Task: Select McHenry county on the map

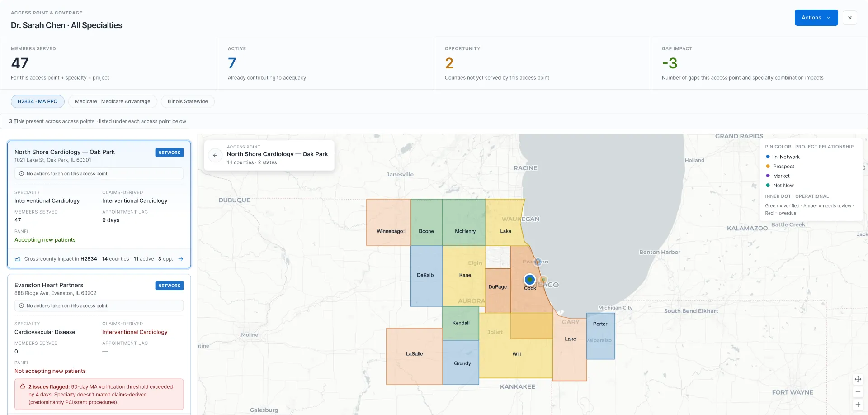Action: (464, 222)
